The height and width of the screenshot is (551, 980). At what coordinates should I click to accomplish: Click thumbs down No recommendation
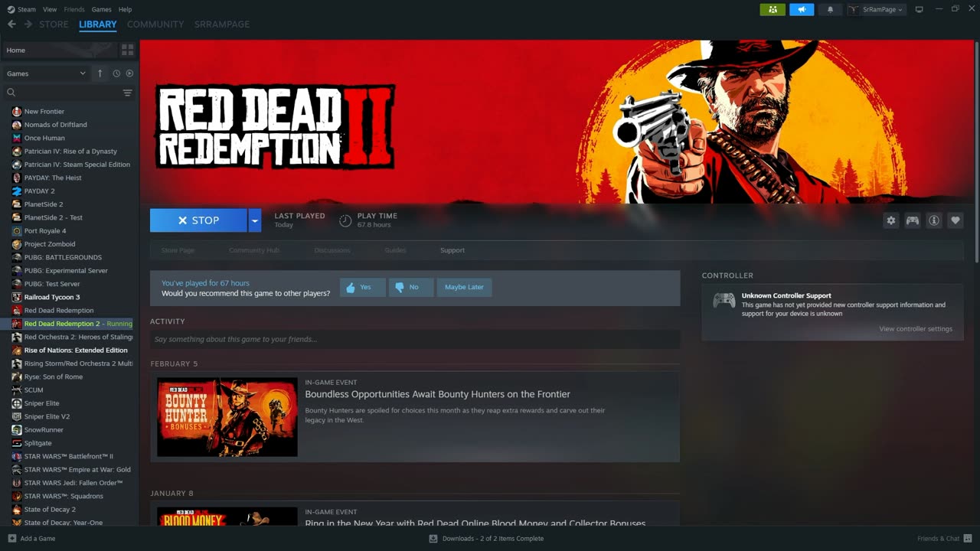tap(411, 287)
